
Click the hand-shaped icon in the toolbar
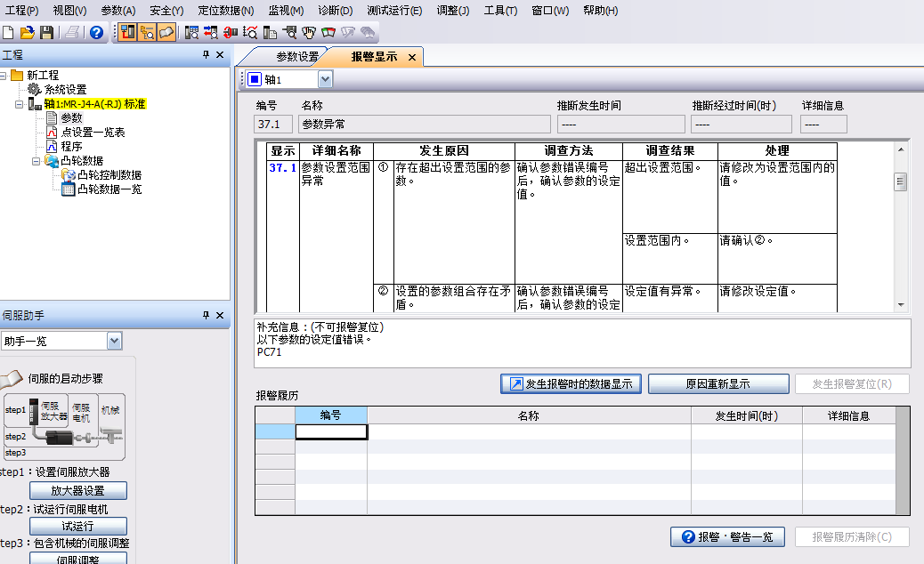point(309,33)
